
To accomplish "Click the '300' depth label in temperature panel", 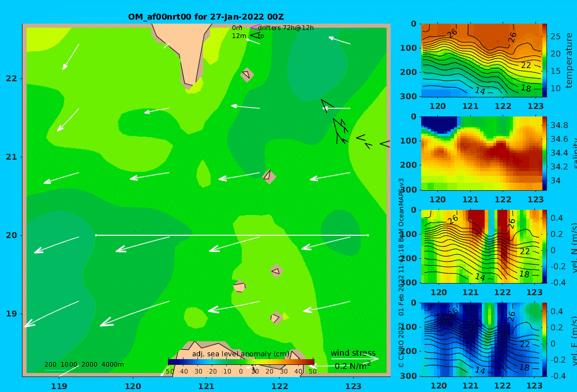I will pyautogui.click(x=409, y=96).
